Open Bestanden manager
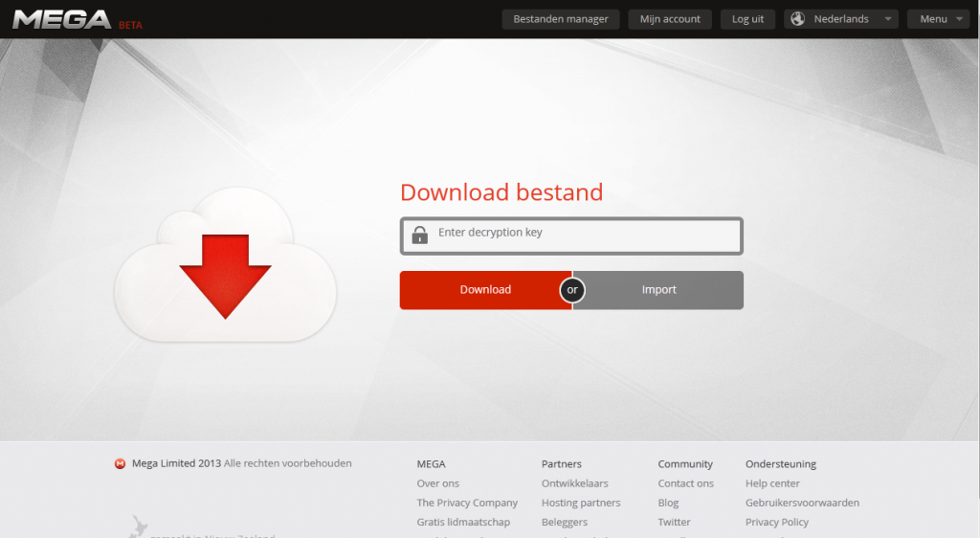 click(x=561, y=19)
